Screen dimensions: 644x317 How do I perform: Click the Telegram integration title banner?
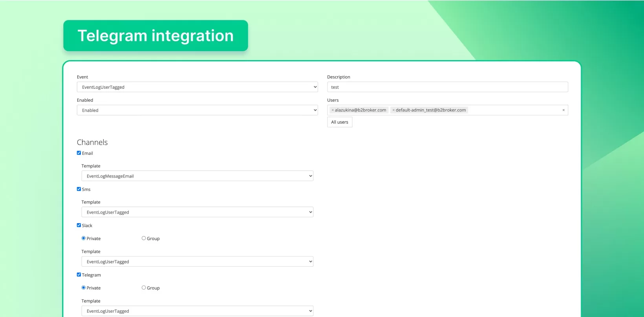point(156,36)
